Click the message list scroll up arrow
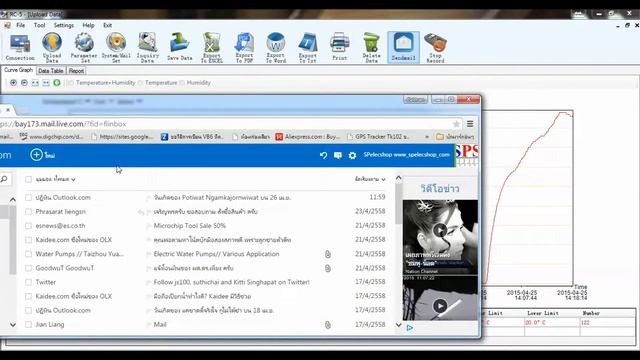 click(x=398, y=178)
